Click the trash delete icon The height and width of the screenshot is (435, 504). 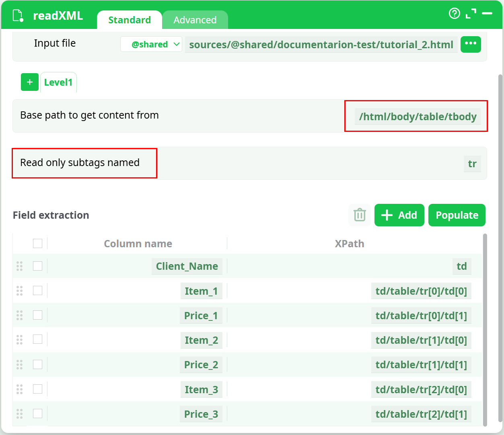coord(359,215)
